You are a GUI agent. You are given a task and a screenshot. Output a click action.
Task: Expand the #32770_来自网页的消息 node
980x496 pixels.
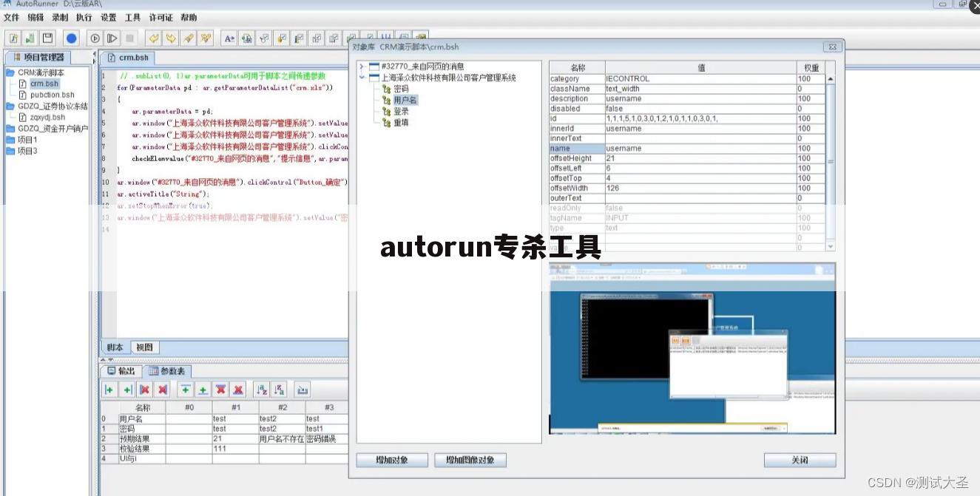point(362,67)
